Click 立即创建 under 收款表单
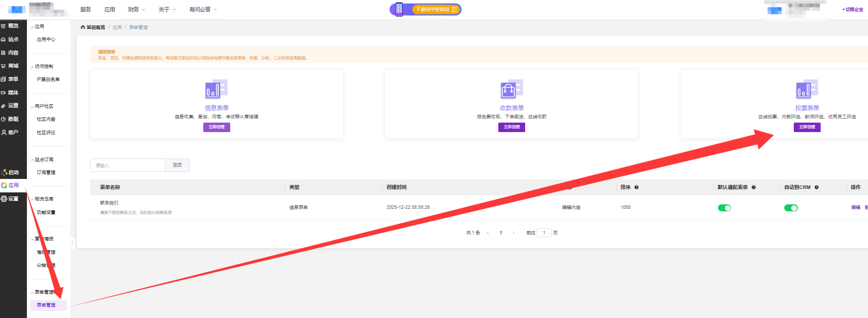 point(511,127)
